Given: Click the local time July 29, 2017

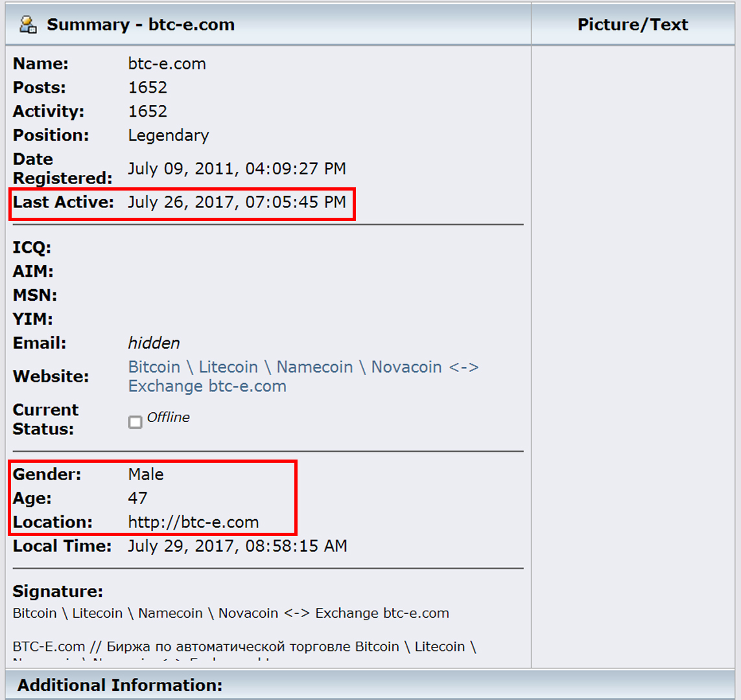Looking at the screenshot, I should click(238, 546).
